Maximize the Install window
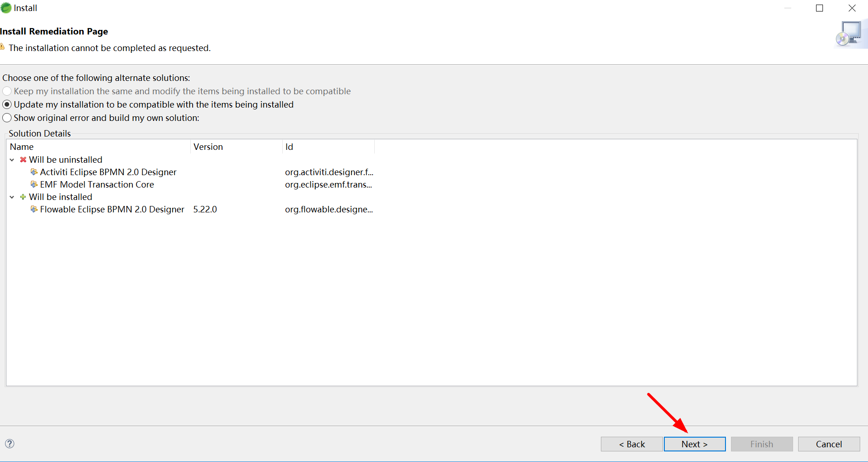This screenshot has height=462, width=868. pos(819,8)
